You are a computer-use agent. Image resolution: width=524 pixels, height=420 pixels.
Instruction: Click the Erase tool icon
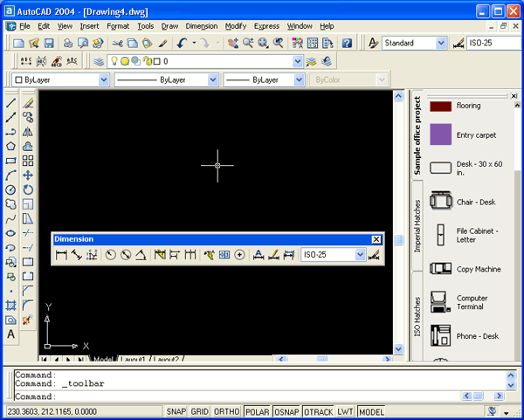(28, 103)
